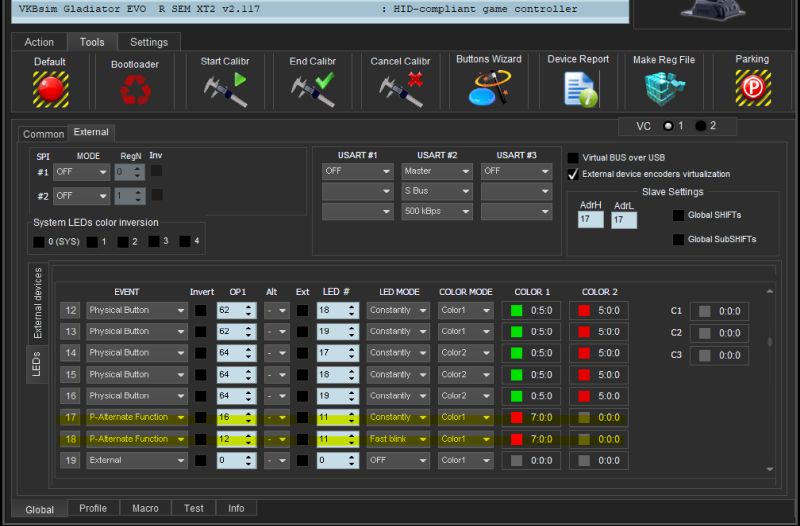The width and height of the screenshot is (800, 526).
Task: Open the Action tab
Action: 39,42
